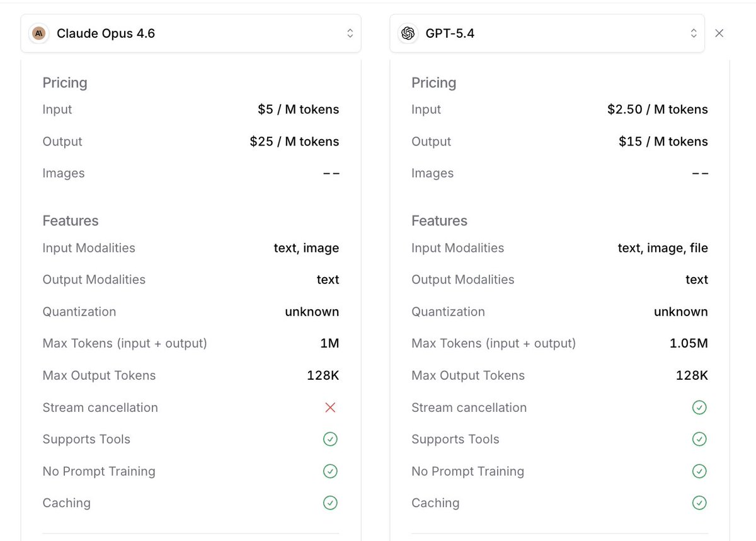Click Claude's "text, image" input modalities value

(306, 248)
